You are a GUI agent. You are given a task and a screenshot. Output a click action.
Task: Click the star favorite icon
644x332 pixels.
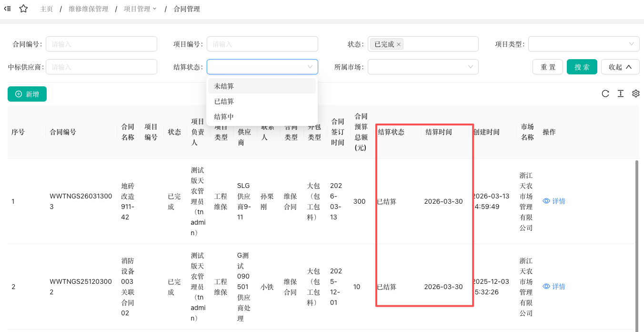tap(23, 9)
